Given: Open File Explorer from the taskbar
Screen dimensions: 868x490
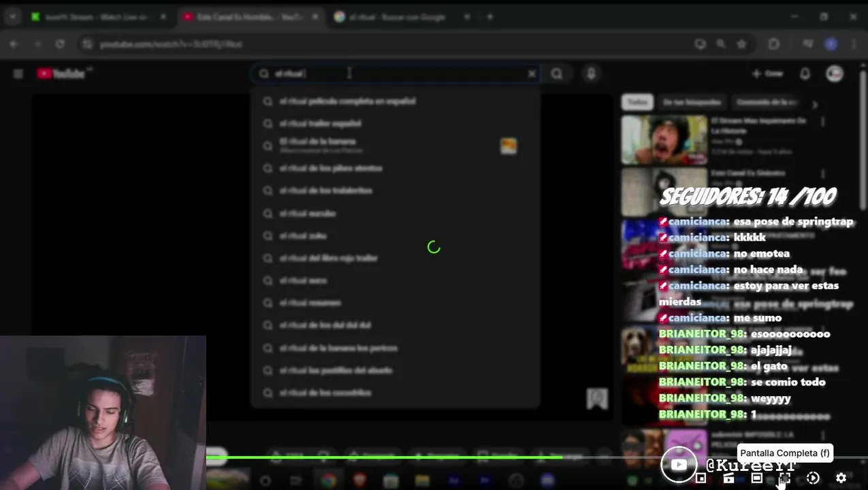Looking at the screenshot, I should coord(422,480).
